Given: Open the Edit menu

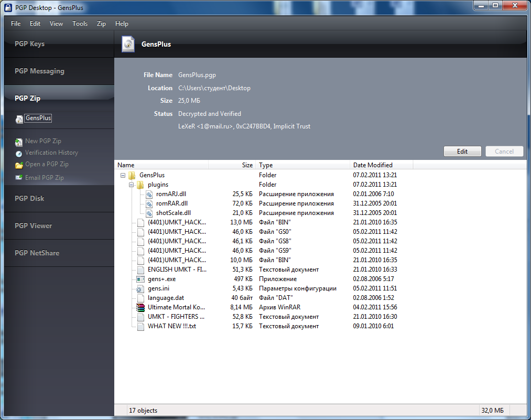Looking at the screenshot, I should click(35, 24).
